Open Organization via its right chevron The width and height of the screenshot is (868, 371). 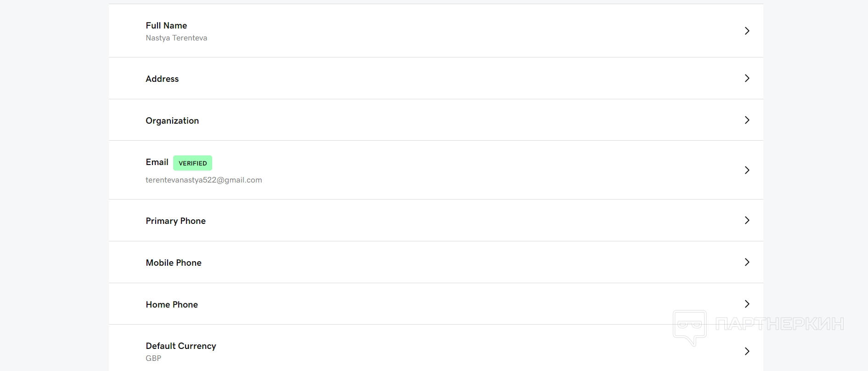point(747,120)
